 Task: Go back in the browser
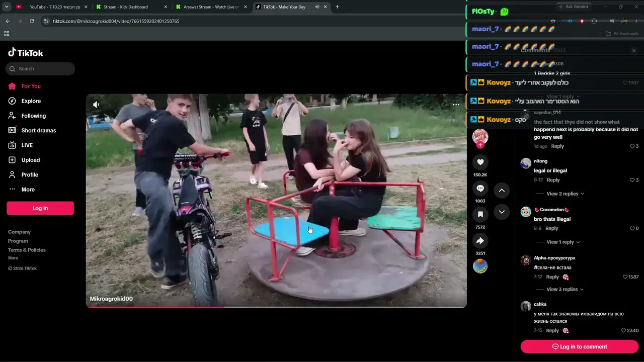pyautogui.click(x=8, y=21)
